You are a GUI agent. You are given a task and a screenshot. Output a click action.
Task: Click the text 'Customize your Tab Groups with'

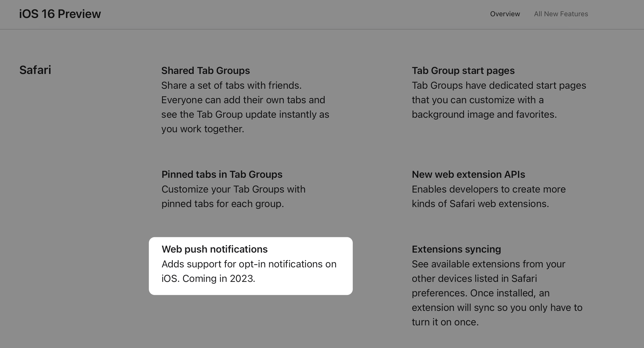click(233, 189)
